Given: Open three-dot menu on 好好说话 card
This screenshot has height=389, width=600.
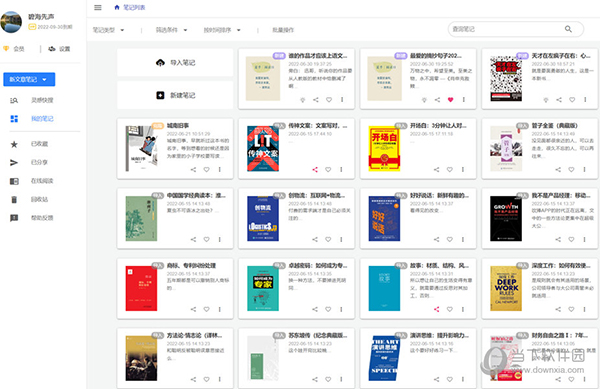Looking at the screenshot, I should 463,239.
